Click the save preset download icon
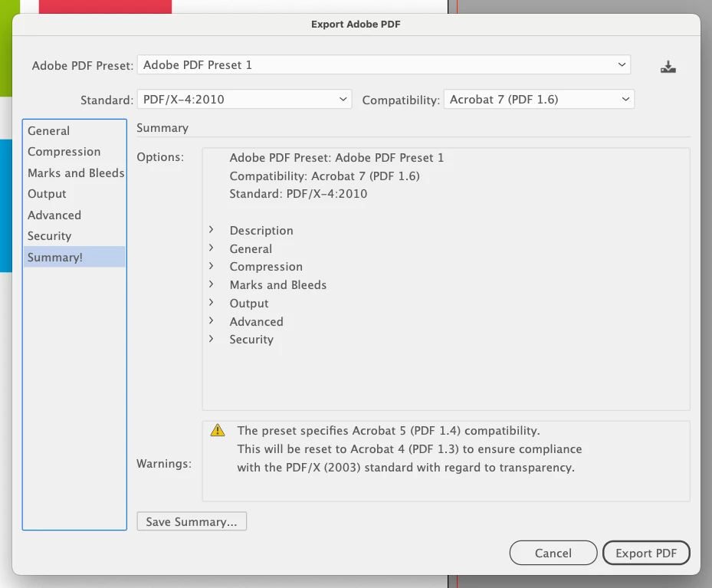 click(668, 67)
